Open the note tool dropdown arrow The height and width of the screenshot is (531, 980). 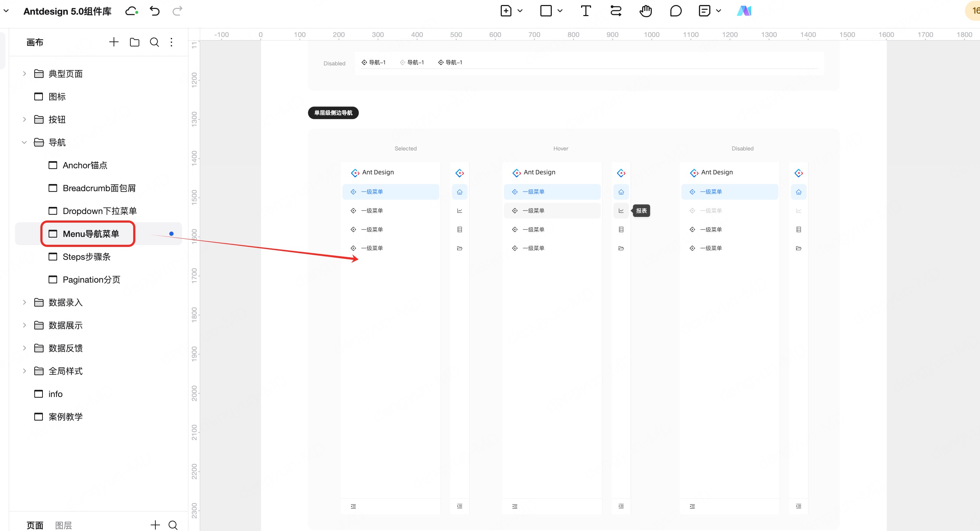click(719, 11)
